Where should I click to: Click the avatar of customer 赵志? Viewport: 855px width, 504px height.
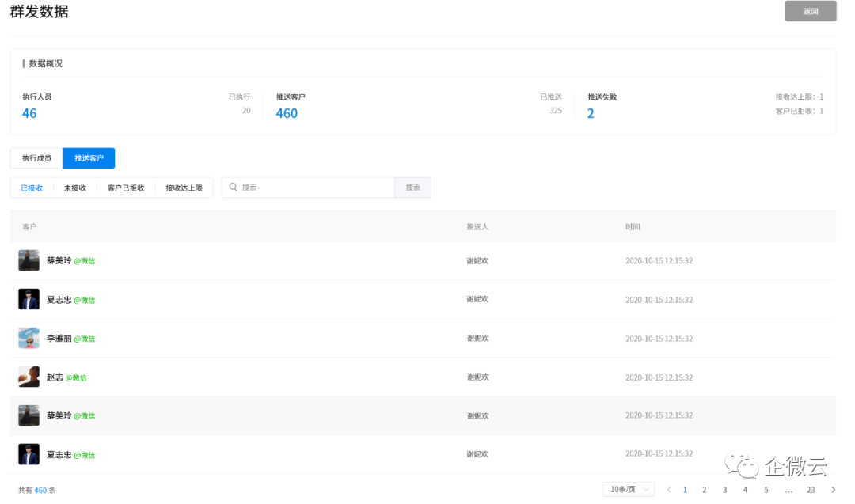[x=29, y=377]
